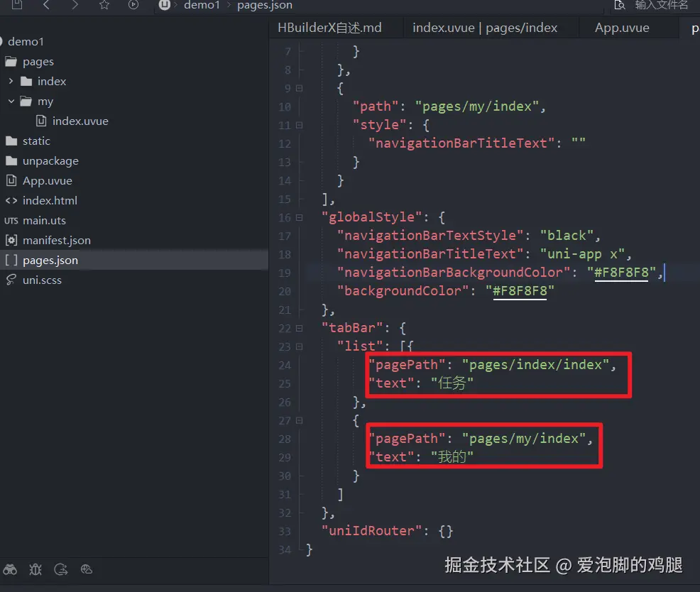Click the globe cloud icon at the bottom left

86,569
